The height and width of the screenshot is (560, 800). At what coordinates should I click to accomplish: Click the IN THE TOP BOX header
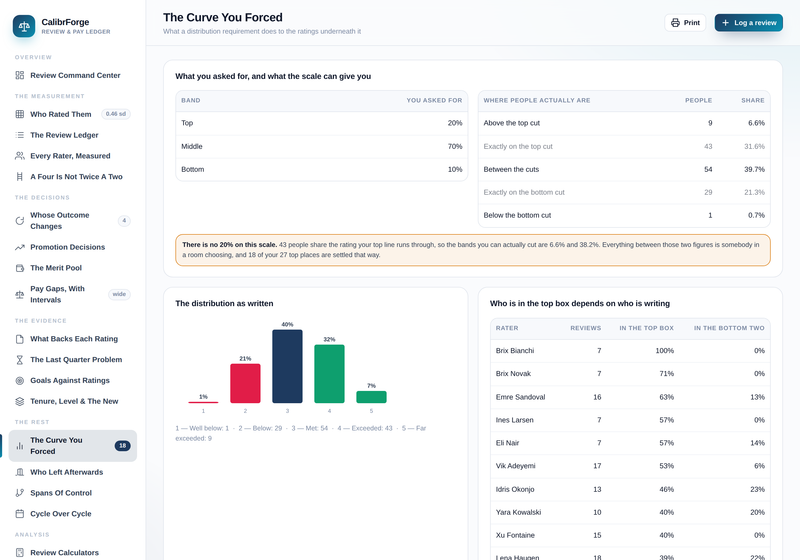646,328
